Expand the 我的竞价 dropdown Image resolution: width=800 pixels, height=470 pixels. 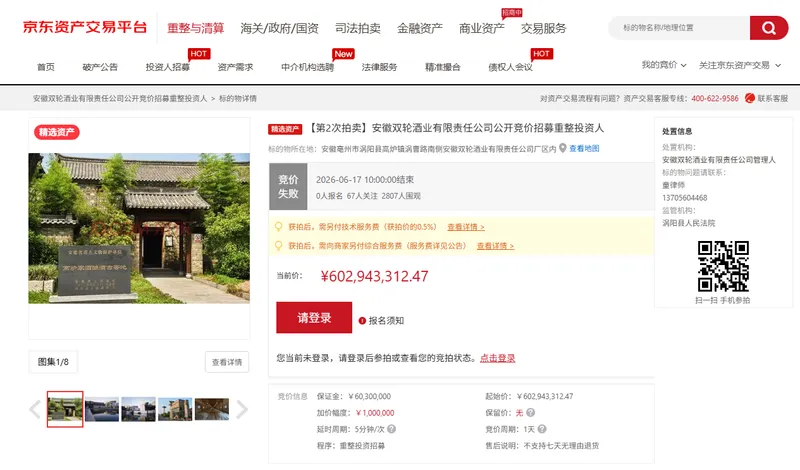[664, 65]
